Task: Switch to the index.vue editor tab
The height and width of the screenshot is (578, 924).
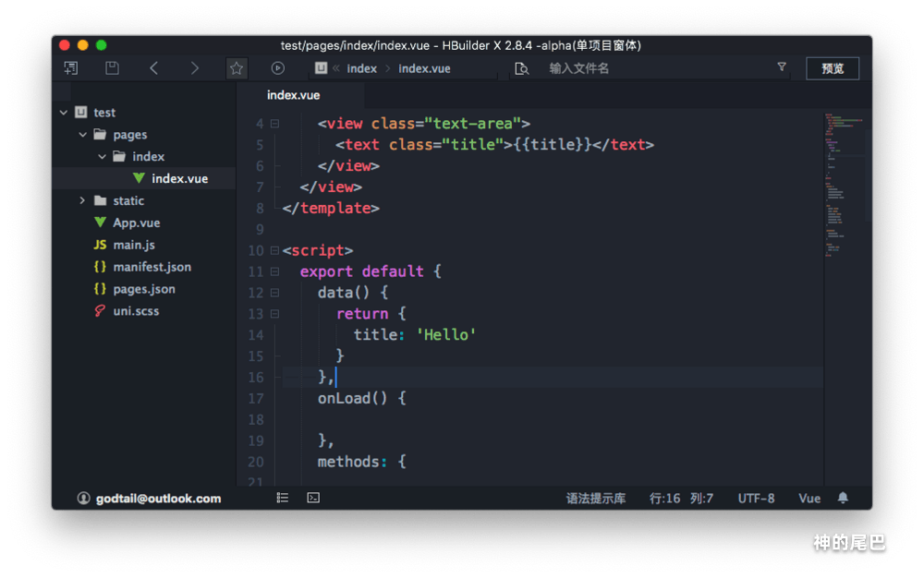Action: pos(293,95)
